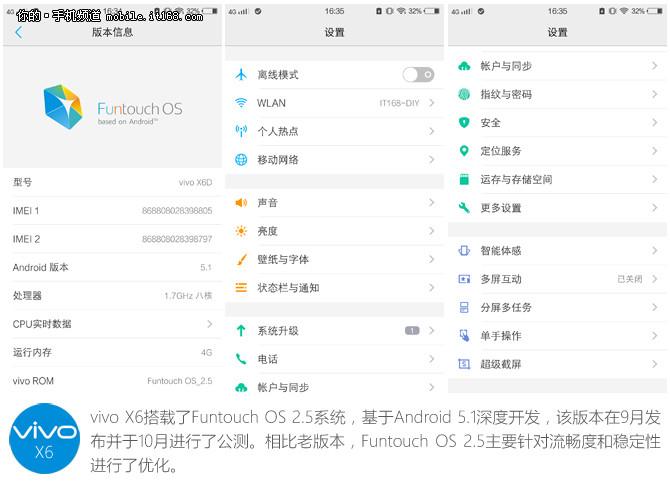This screenshot has height=491, width=670.
Task: Click the vivo X6 round logo
Action: click(x=44, y=438)
